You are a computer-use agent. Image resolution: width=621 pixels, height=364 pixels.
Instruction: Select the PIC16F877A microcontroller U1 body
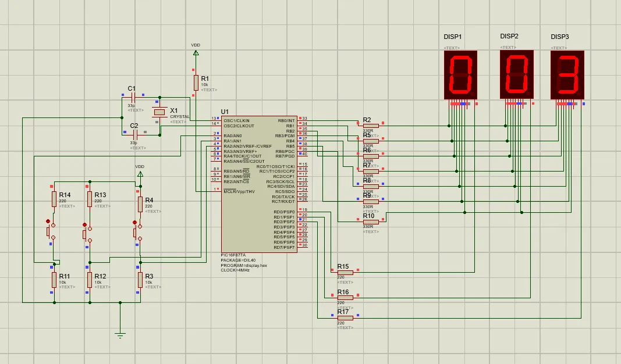258,183
